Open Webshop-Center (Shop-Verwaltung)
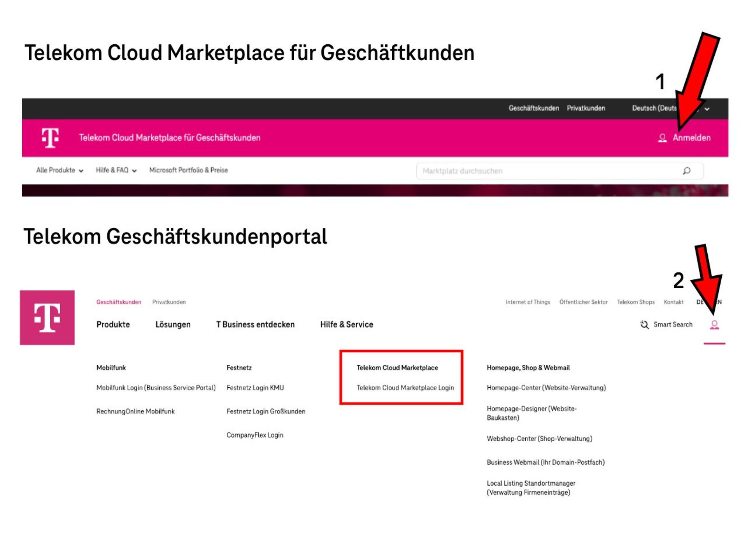Viewport: 747px width, 560px height. pos(539,439)
